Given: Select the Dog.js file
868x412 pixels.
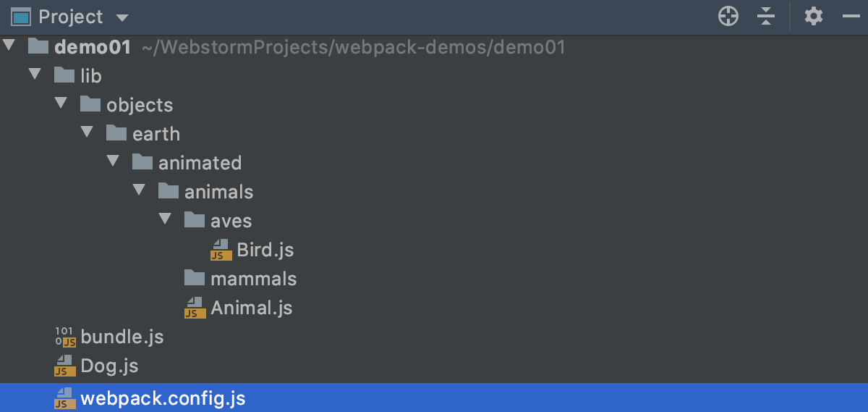Looking at the screenshot, I should pos(109,366).
